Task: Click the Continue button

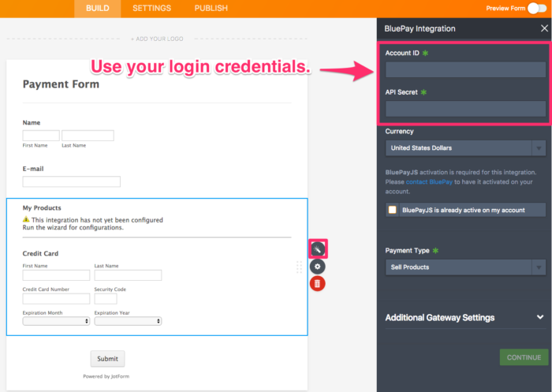Action: pyautogui.click(x=524, y=357)
